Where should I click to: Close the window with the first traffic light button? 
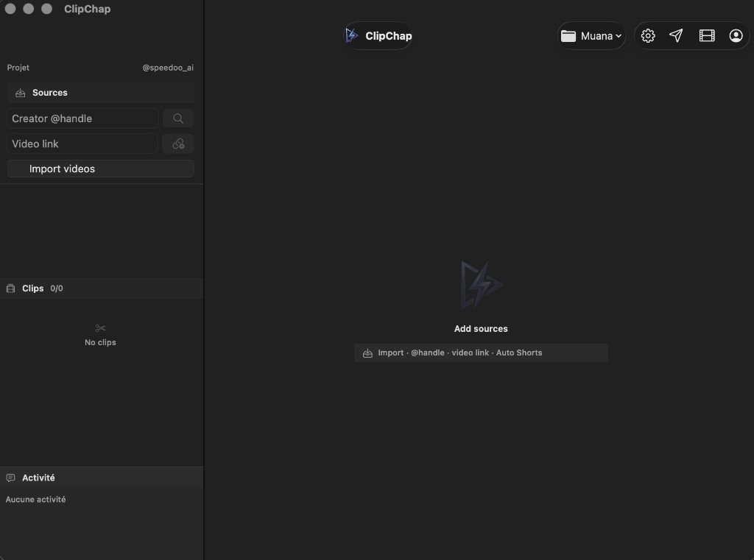10,9
